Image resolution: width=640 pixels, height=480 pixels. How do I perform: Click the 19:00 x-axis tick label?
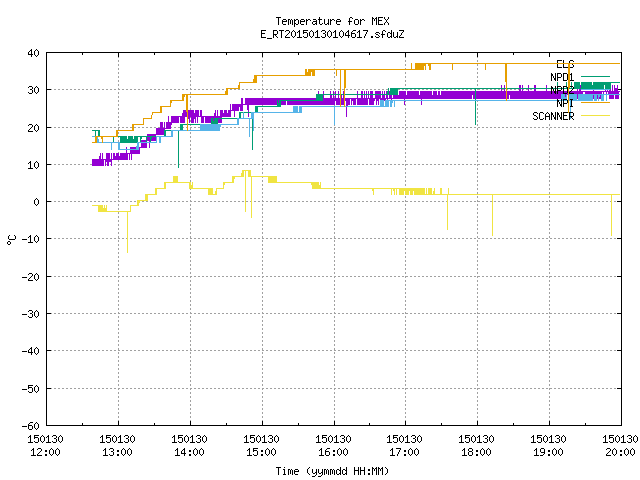click(548, 452)
